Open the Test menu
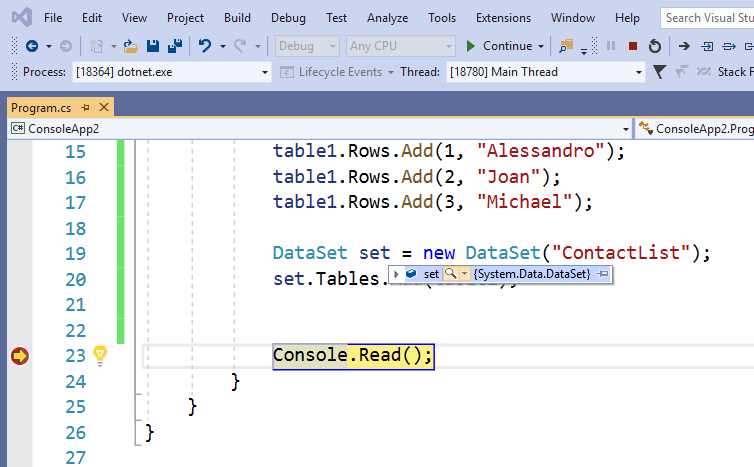Image resolution: width=754 pixels, height=467 pixels. click(x=336, y=18)
